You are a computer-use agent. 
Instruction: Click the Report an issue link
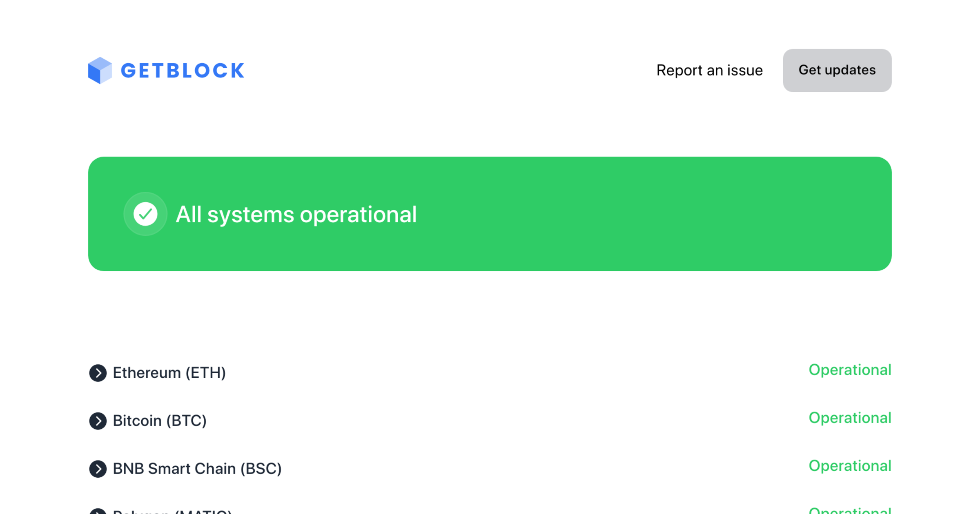tap(709, 70)
